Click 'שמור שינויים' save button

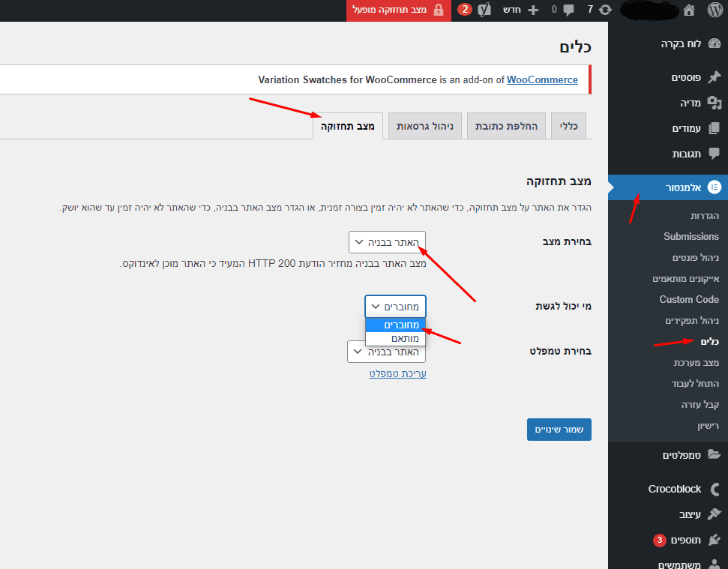[559, 430]
